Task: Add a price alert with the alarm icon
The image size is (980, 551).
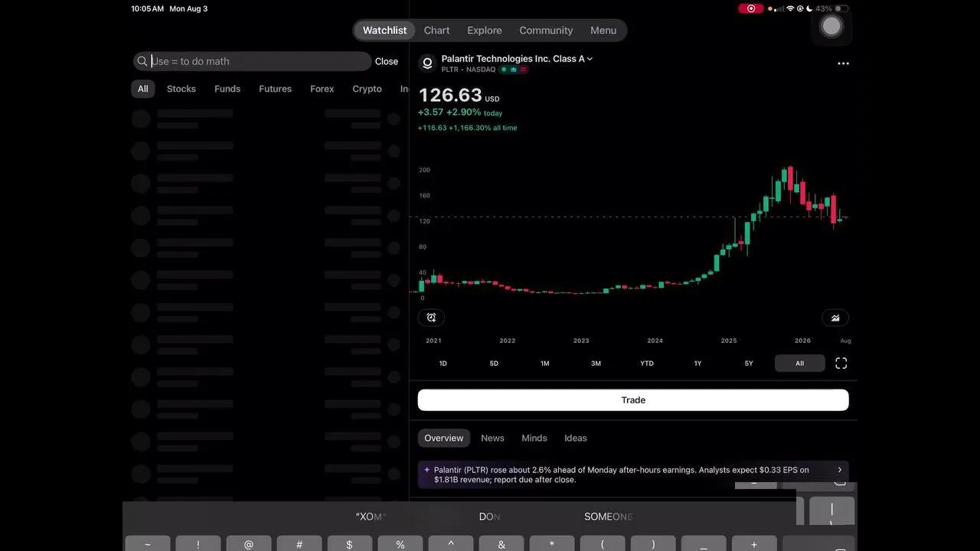Action: pyautogui.click(x=432, y=318)
